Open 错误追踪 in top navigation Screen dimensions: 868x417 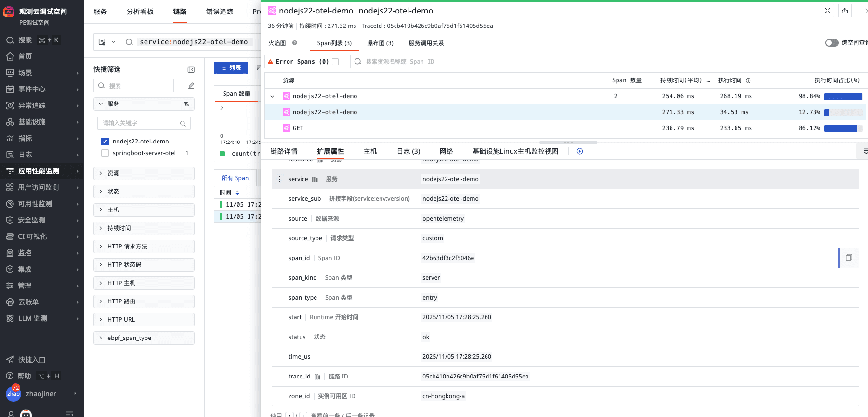(219, 12)
